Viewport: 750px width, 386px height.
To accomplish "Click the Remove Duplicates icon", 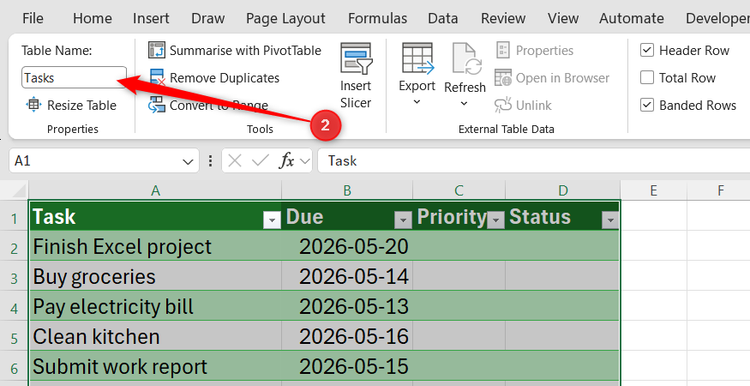I will click(x=157, y=77).
